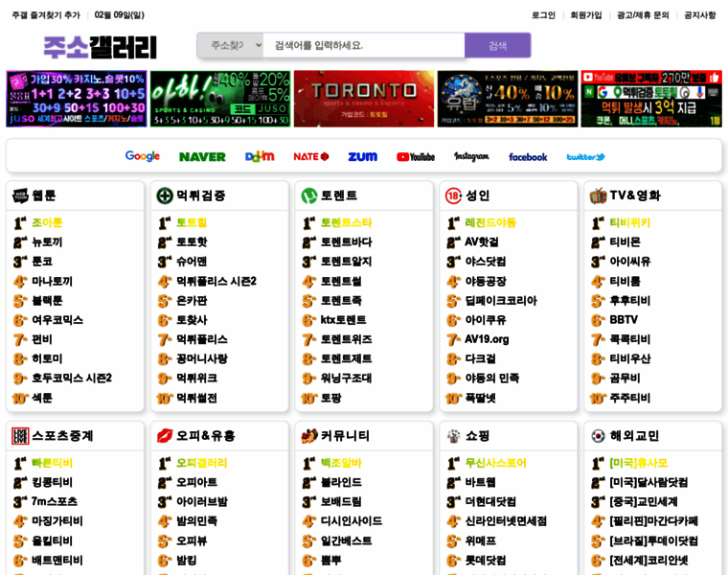This screenshot has width=728, height=575.
Task: Click the 웹툰 category icon
Action: pos(20,195)
